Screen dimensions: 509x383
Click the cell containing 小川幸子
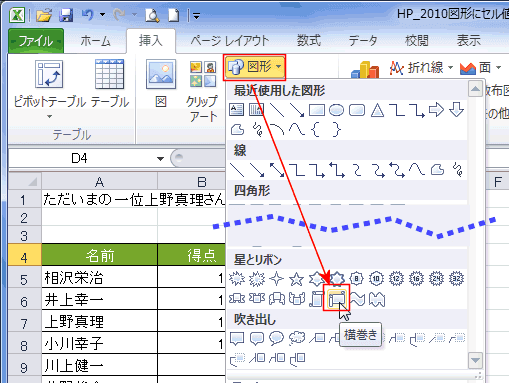[x=99, y=343]
